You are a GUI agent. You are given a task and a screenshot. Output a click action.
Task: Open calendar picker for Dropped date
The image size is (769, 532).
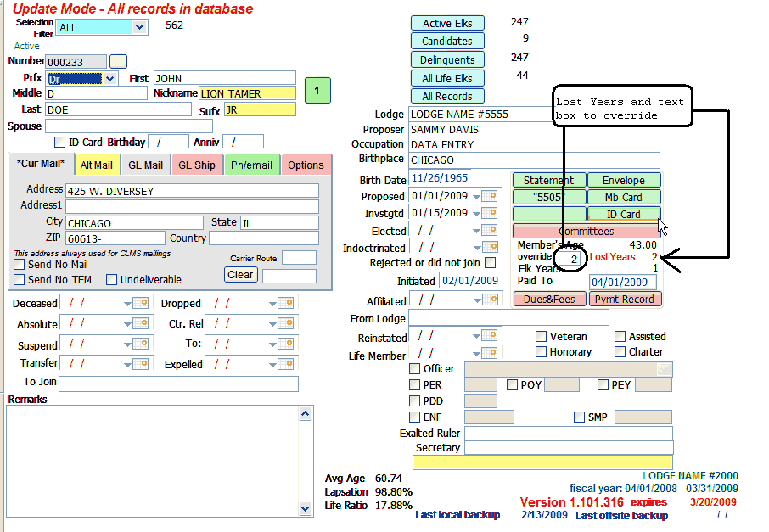[x=285, y=304]
